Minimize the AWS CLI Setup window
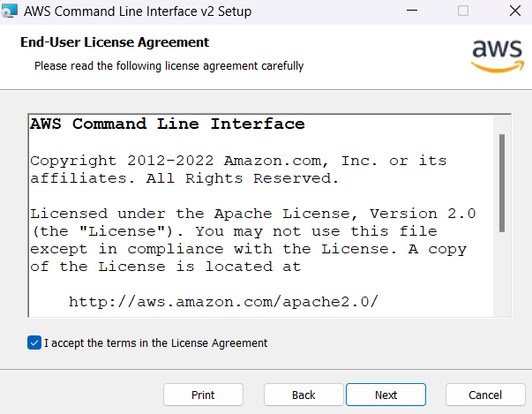This screenshot has height=414, width=532. 411,11
